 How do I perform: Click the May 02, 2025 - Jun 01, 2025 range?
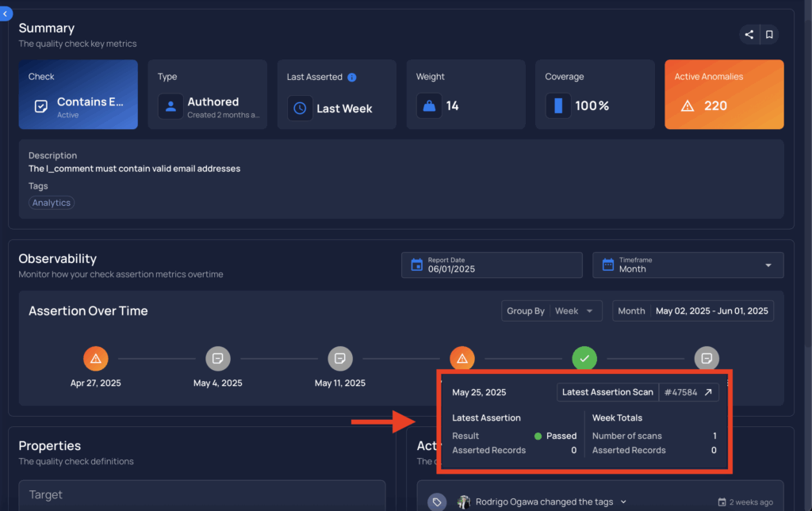click(x=711, y=311)
